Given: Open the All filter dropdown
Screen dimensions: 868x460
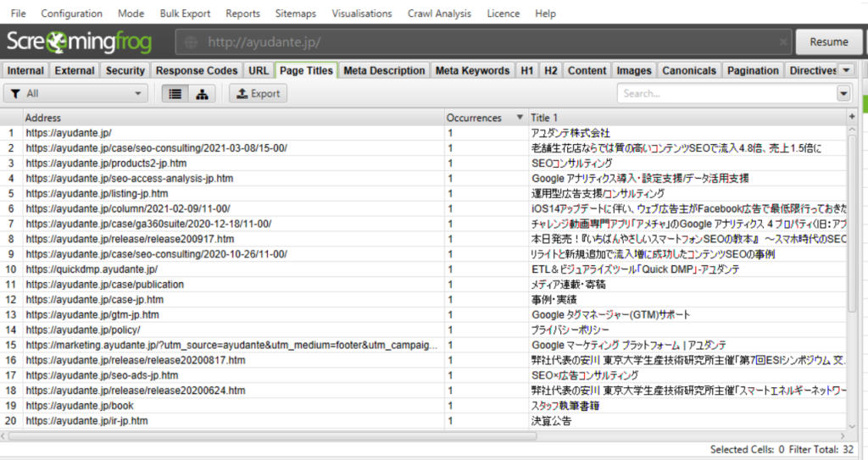Looking at the screenshot, I should coord(75,93).
